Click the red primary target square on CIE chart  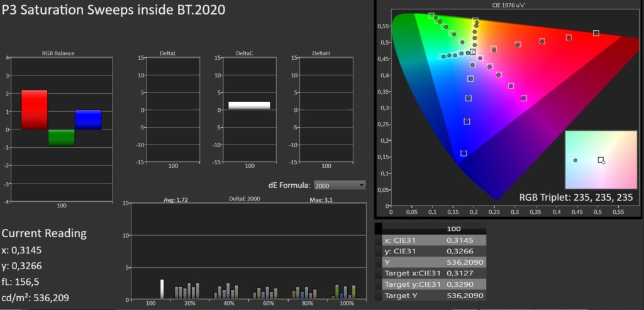click(x=596, y=33)
